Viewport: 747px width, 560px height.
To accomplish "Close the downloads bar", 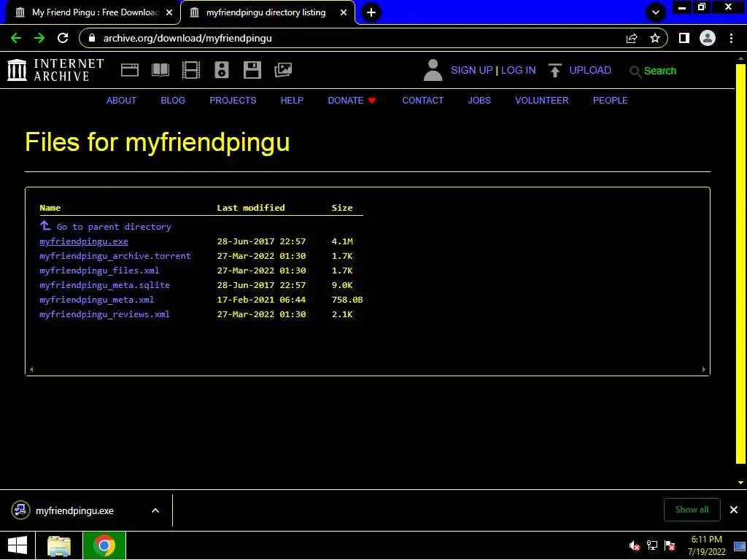I will click(734, 510).
